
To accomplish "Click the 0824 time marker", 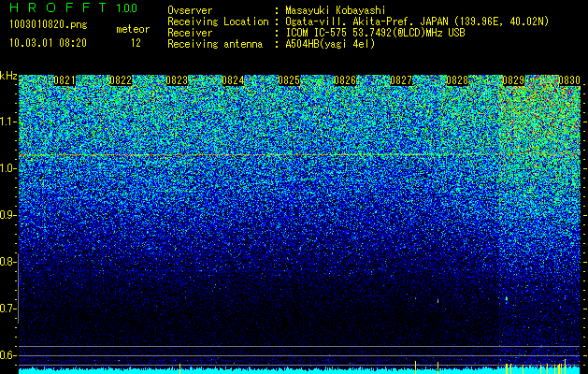I will pyautogui.click(x=233, y=80).
